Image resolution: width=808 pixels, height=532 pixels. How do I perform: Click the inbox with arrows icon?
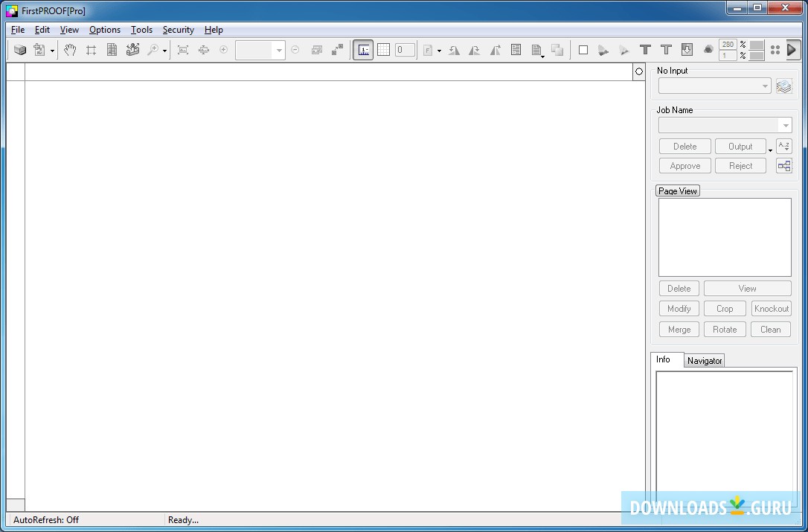133,50
